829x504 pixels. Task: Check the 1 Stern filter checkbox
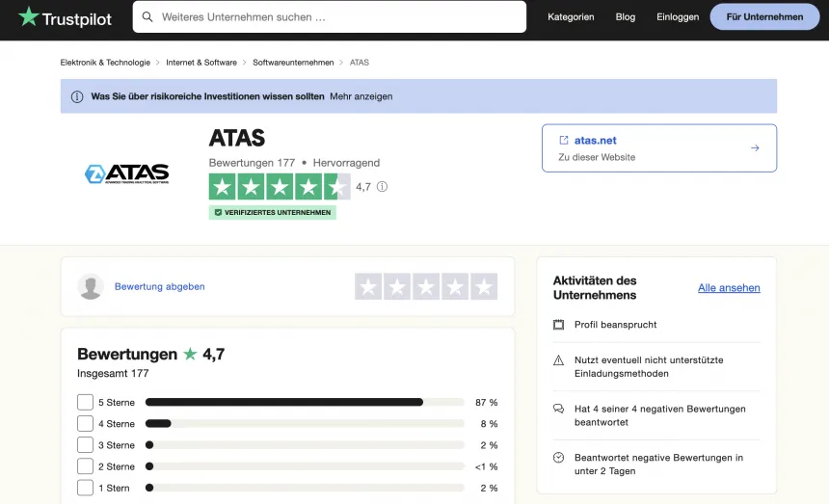(x=85, y=488)
